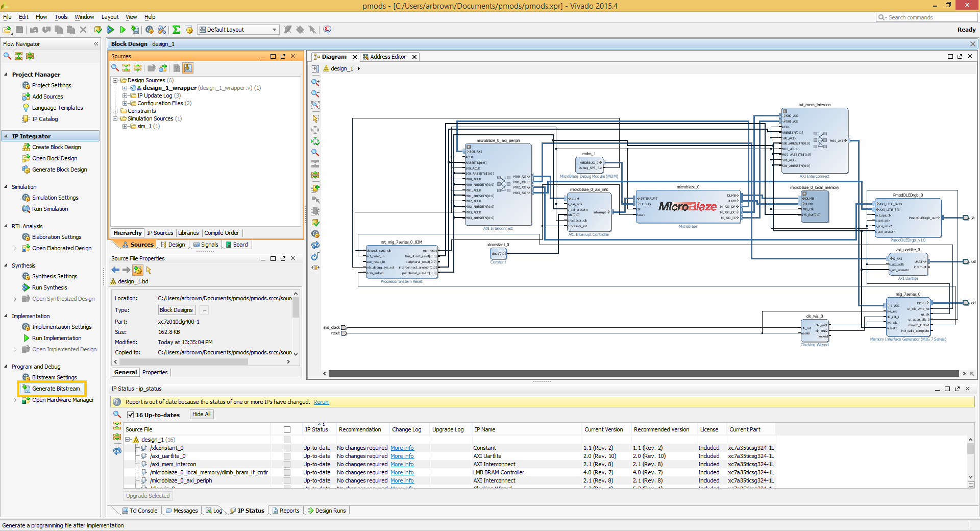Click the Validate Design checkmark icon in diagram toolbar
980x531 pixels.
(x=315, y=223)
